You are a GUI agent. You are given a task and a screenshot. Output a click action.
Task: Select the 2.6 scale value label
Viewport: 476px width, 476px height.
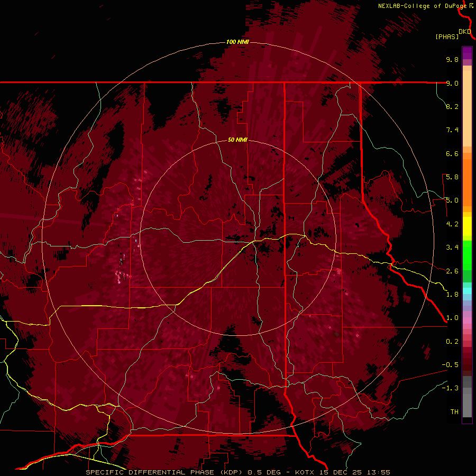pos(452,271)
